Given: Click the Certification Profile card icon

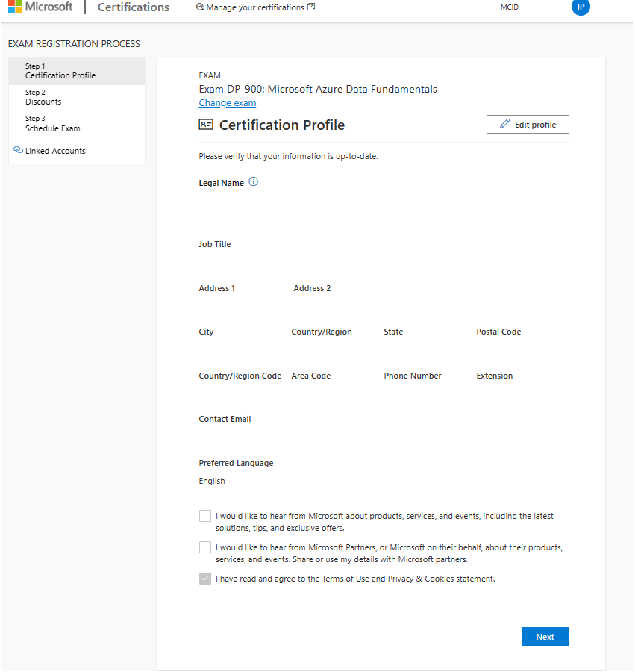Looking at the screenshot, I should [x=206, y=125].
